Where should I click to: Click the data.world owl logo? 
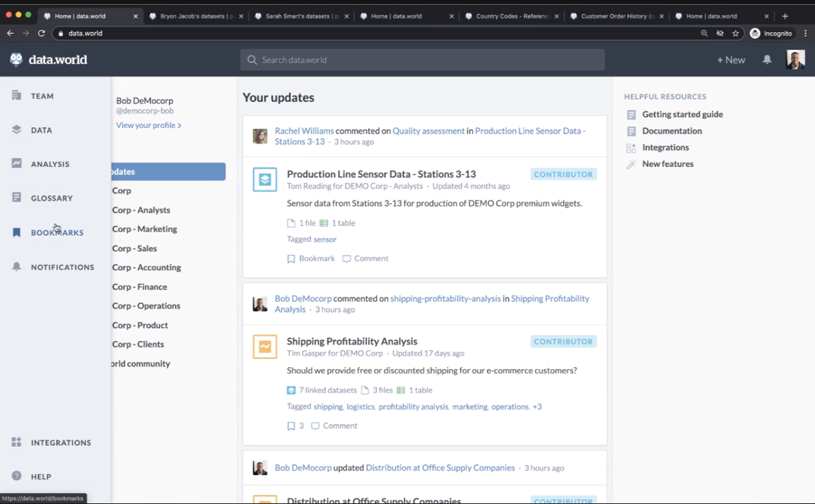(x=16, y=59)
